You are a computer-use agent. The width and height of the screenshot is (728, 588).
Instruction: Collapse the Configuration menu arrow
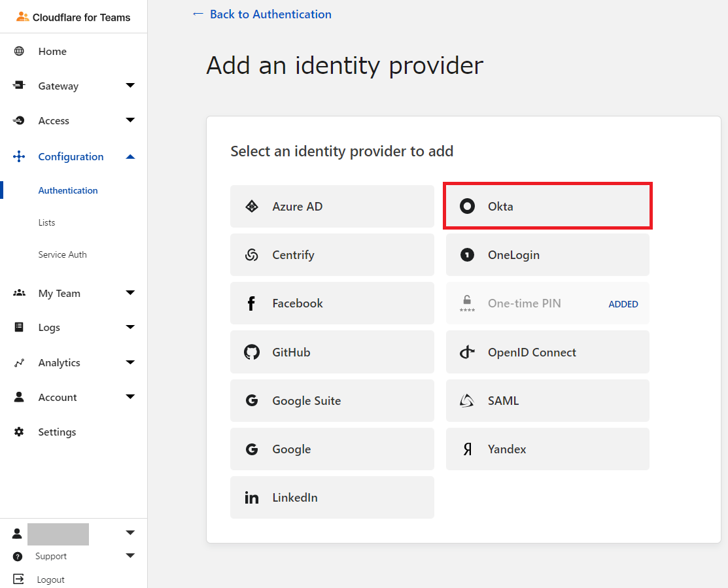(130, 157)
